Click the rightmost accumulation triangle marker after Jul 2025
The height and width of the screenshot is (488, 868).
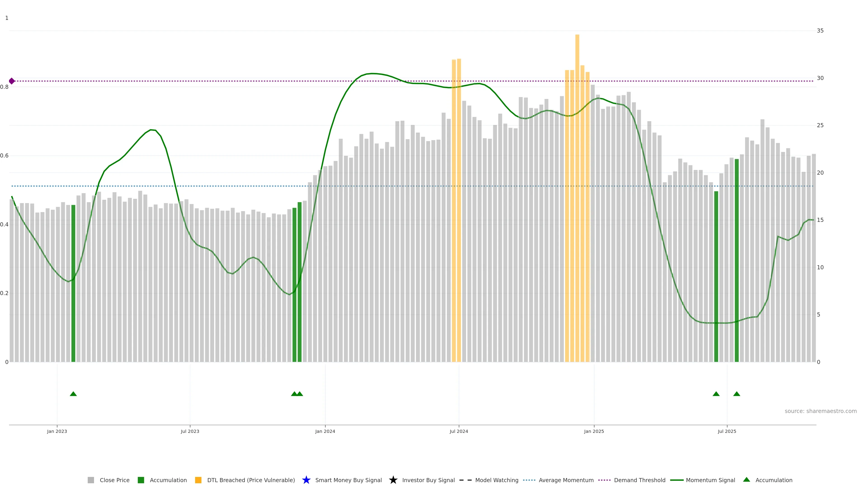pyautogui.click(x=737, y=394)
